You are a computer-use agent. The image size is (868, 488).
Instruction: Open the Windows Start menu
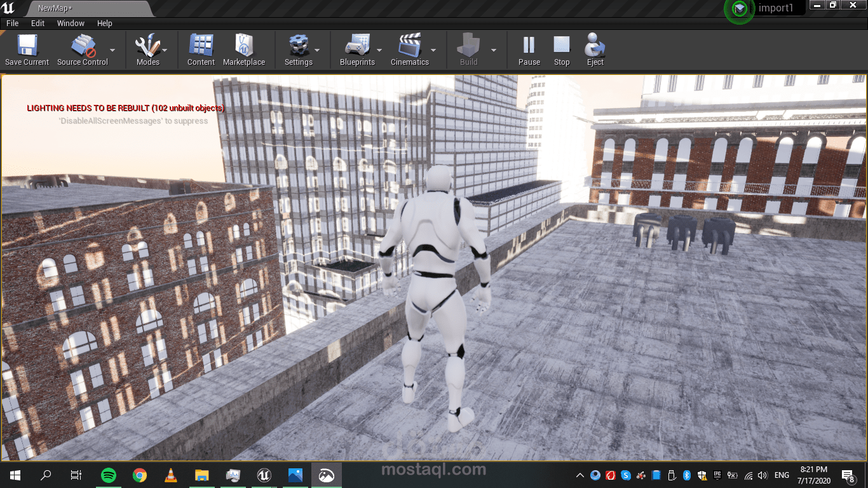(x=15, y=475)
